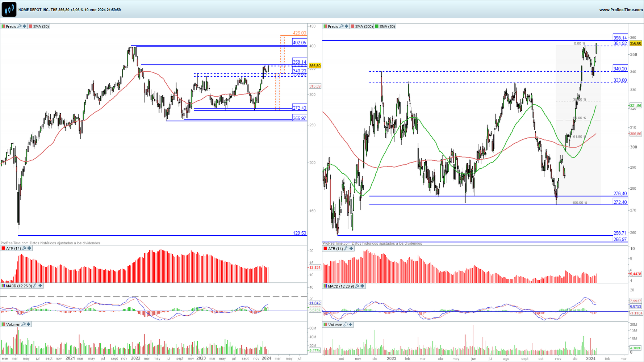Open right Volumen wrench settings

click(346, 325)
